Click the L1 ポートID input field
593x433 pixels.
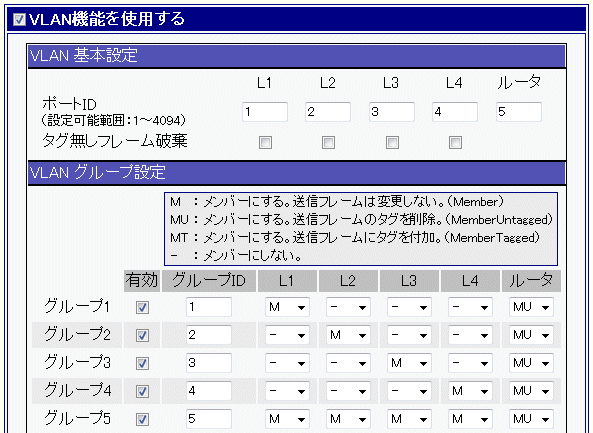tap(265, 112)
